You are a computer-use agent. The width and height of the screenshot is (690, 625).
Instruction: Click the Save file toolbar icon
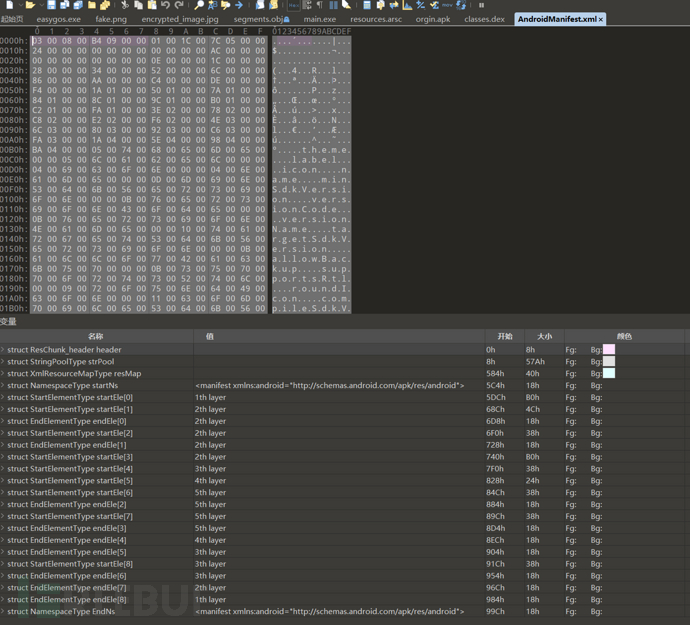(x=51, y=5)
